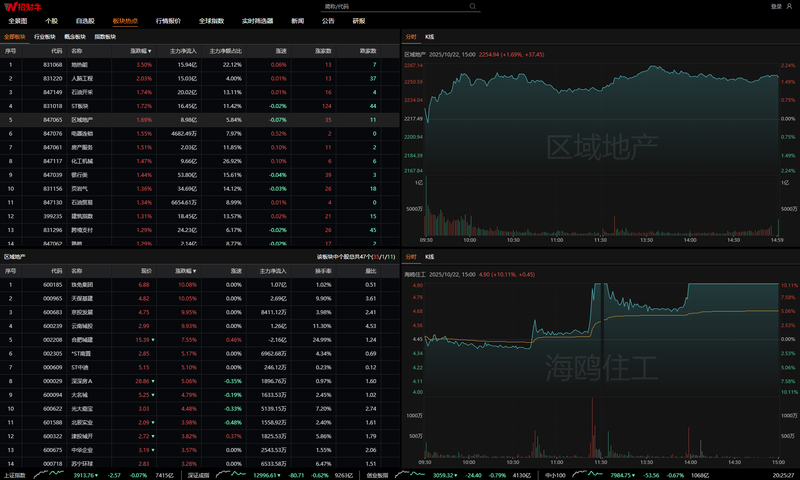This screenshot has height=480, width=800.
Task: Go to the 新闻 menu item
Action: 297,21
